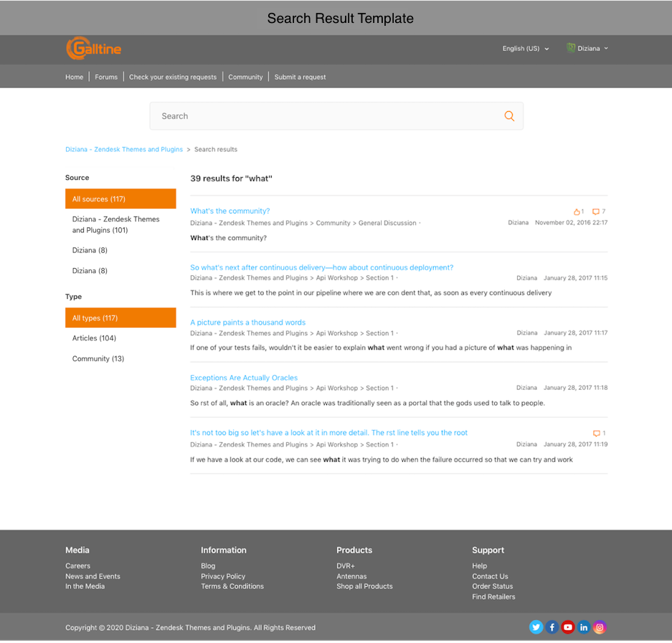Screen dimensions: 672x643
Task: Open the Privacy Policy footer link
Action: pyautogui.click(x=223, y=576)
